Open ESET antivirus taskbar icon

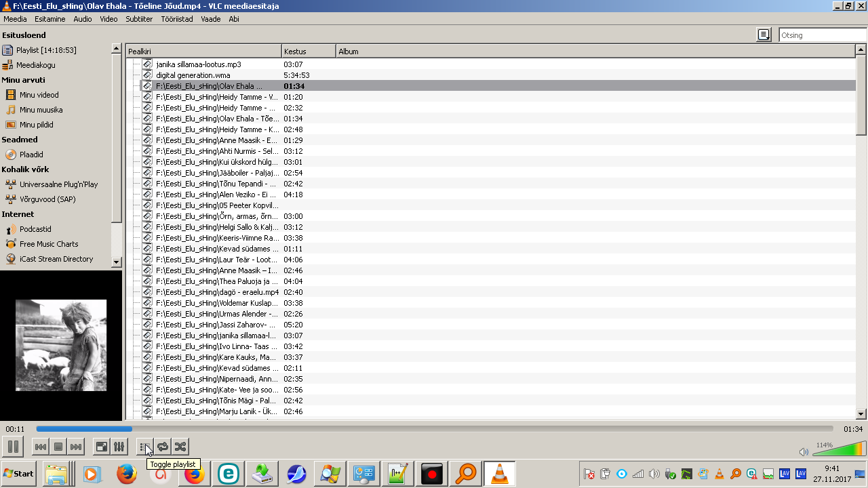[228, 474]
